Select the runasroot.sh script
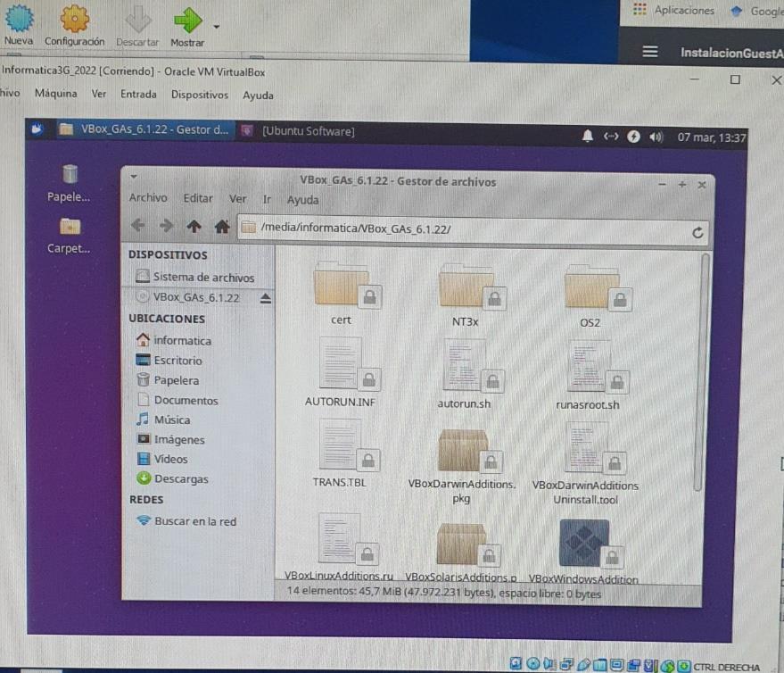Screen dimensions: 784x673 coord(591,376)
